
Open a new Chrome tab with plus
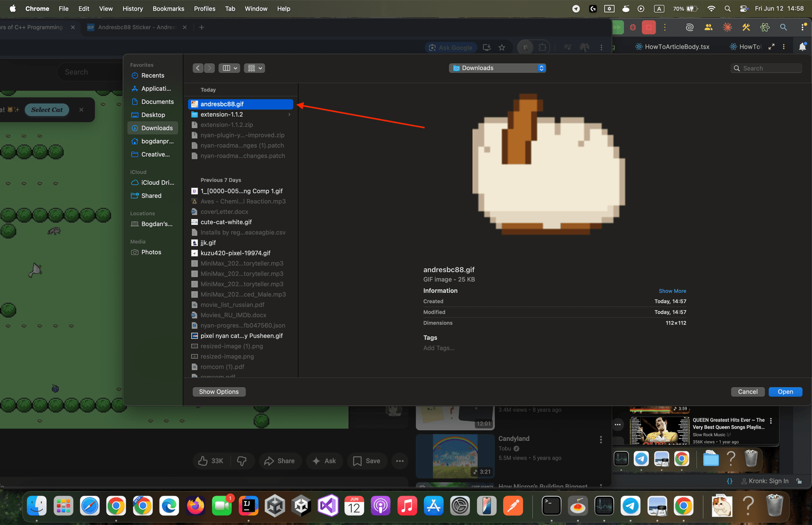tap(202, 27)
